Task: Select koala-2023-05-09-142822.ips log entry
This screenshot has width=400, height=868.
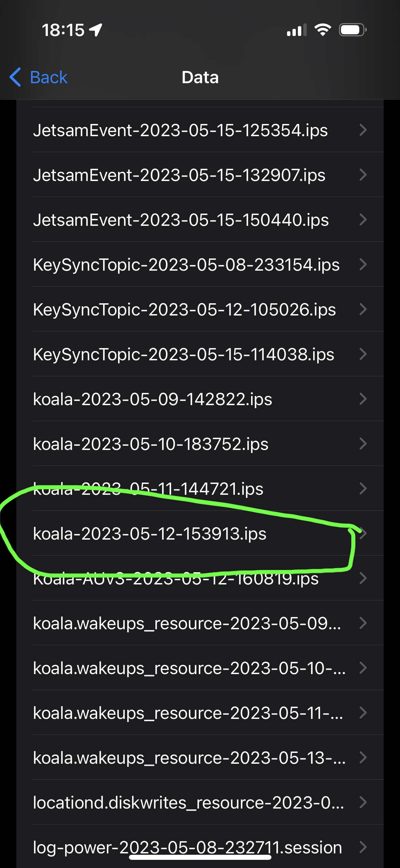Action: [x=153, y=399]
